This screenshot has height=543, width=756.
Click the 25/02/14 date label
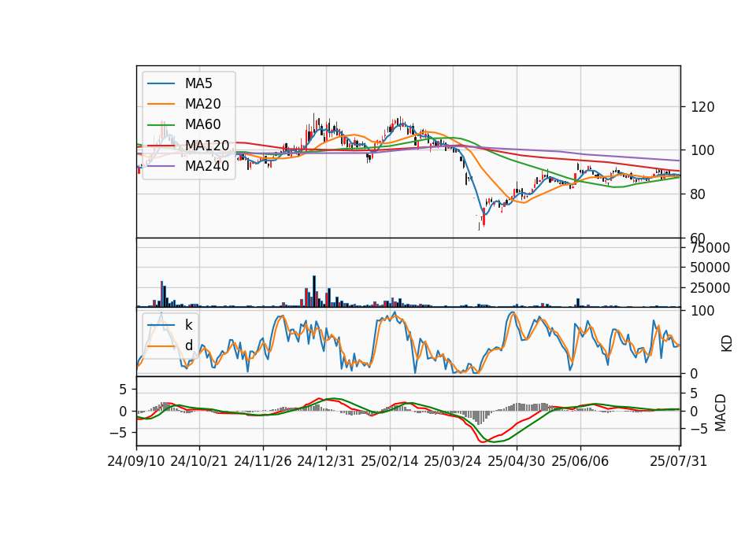390,462
